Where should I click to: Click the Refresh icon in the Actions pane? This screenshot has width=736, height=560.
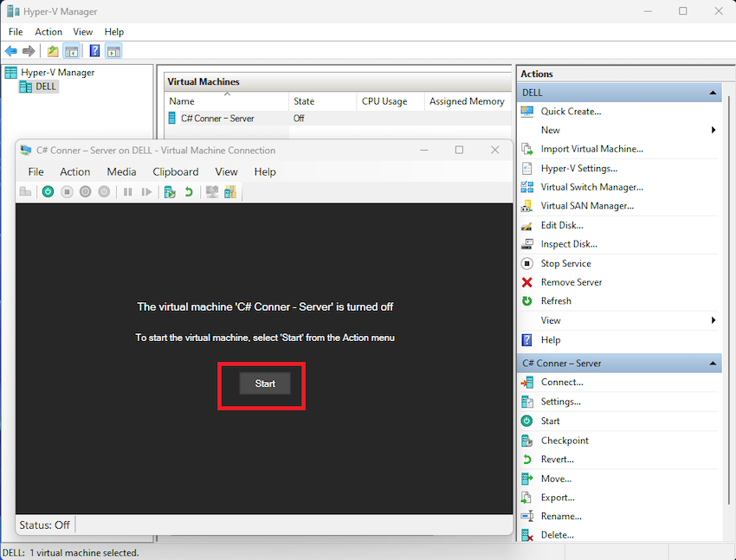pos(558,300)
